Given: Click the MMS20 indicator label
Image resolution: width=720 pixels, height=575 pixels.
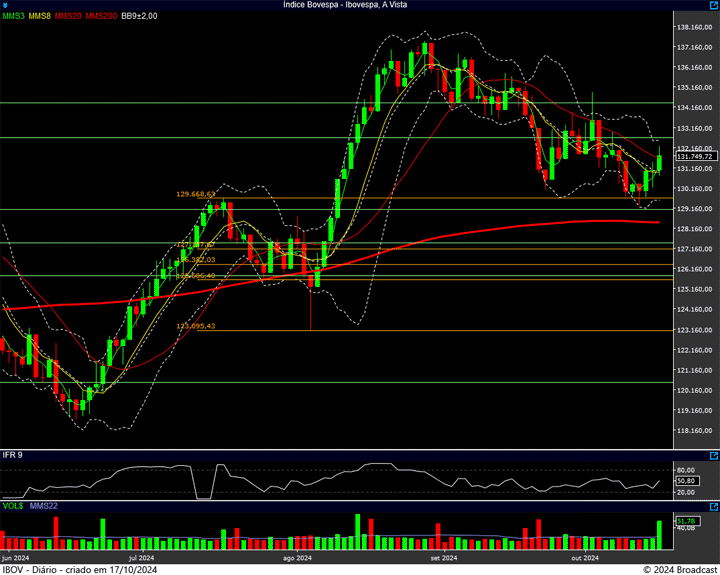Looking at the screenshot, I should [69, 16].
